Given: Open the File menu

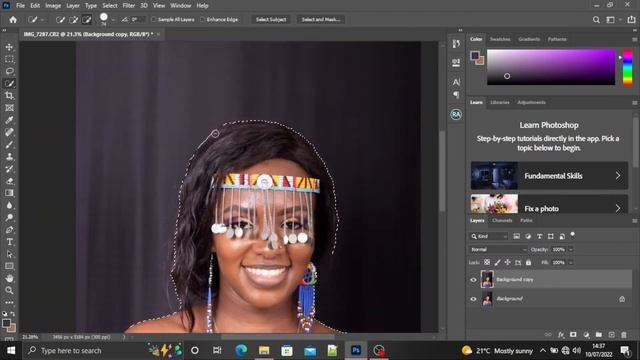Looking at the screenshot, I should click(x=20, y=6).
